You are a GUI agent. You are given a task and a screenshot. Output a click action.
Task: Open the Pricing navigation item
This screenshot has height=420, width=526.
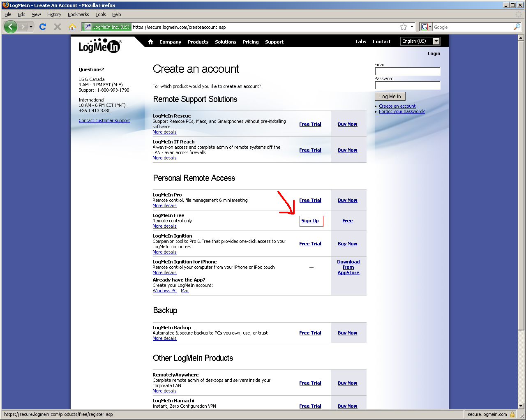tap(251, 42)
